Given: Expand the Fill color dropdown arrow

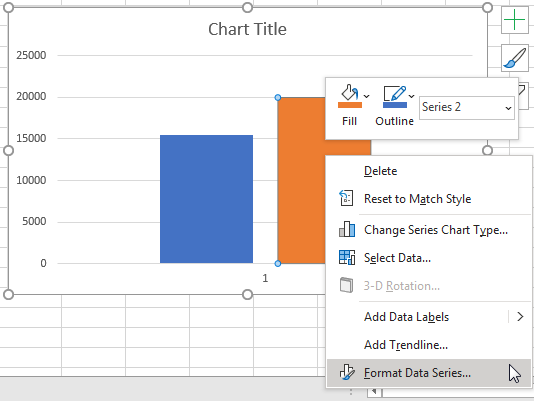Looking at the screenshot, I should 366,96.
